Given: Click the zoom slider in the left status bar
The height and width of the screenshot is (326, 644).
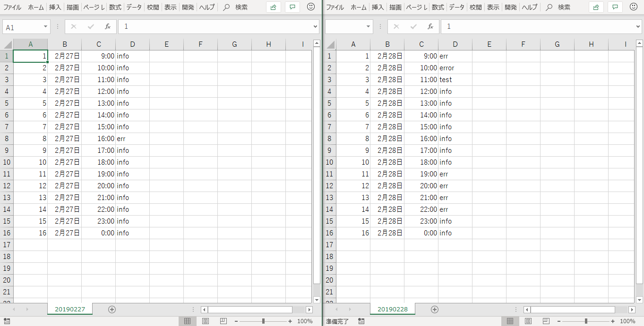Looking at the screenshot, I should point(263,321).
